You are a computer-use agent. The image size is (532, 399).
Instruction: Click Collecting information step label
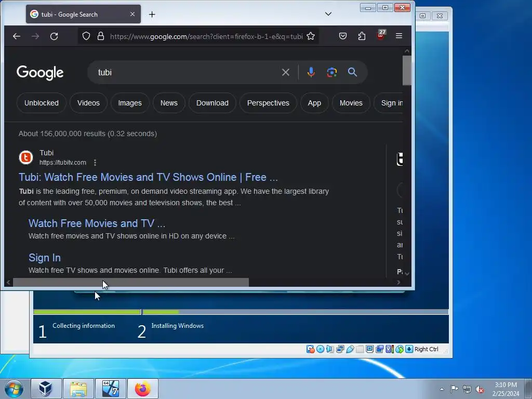point(84,326)
